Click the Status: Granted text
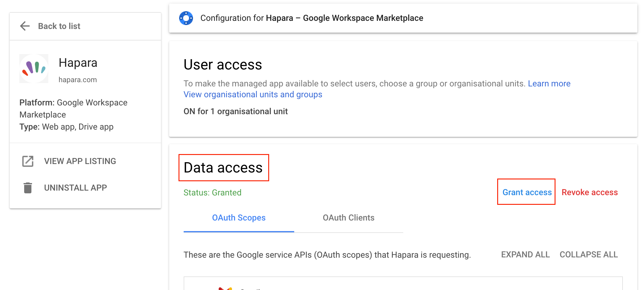The image size is (644, 290). click(x=212, y=193)
